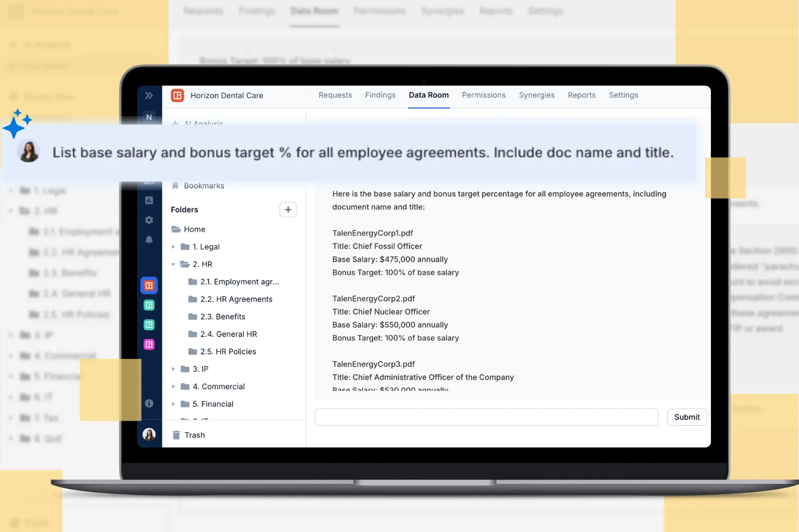
Task: Open Trash in the folder panel
Action: point(195,435)
